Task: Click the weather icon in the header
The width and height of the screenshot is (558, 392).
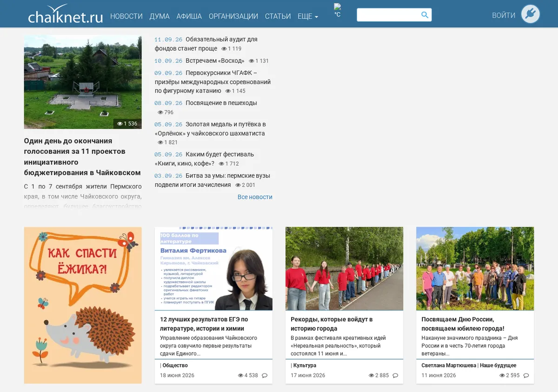Action: [338, 7]
